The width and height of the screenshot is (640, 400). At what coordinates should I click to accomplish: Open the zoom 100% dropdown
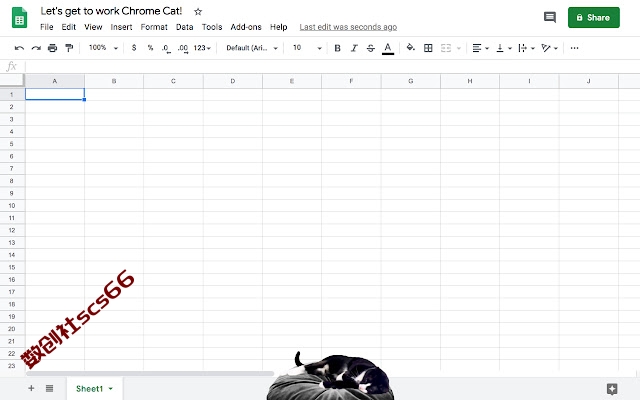click(103, 48)
